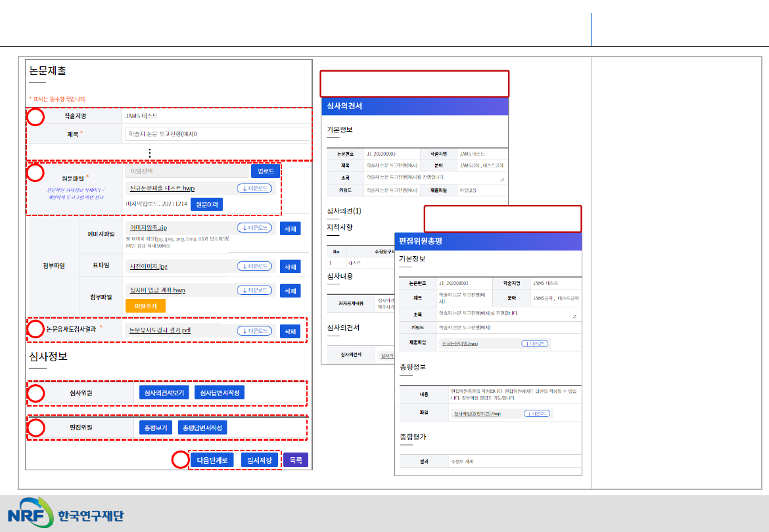Open 원문이력 history for the original file
This screenshot has height=532, width=769.
tap(207, 204)
